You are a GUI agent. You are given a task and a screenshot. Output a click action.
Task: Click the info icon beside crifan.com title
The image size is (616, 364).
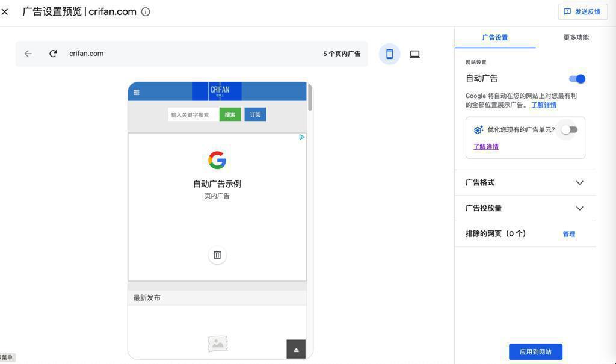point(146,12)
